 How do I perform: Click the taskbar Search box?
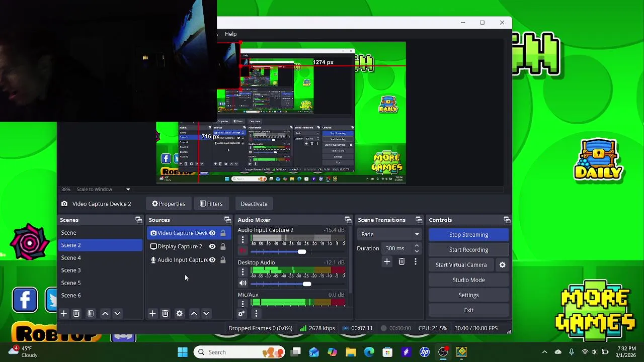coord(239,352)
